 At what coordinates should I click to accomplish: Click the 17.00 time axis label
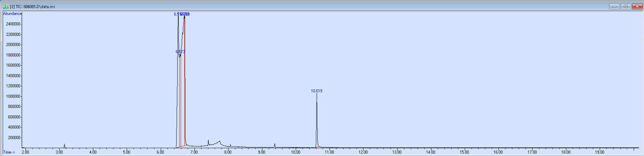coord(532,152)
